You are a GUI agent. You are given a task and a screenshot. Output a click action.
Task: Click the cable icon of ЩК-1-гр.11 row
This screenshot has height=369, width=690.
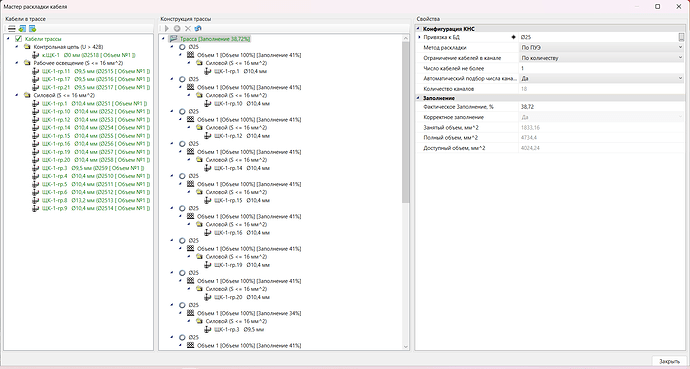pos(36,71)
